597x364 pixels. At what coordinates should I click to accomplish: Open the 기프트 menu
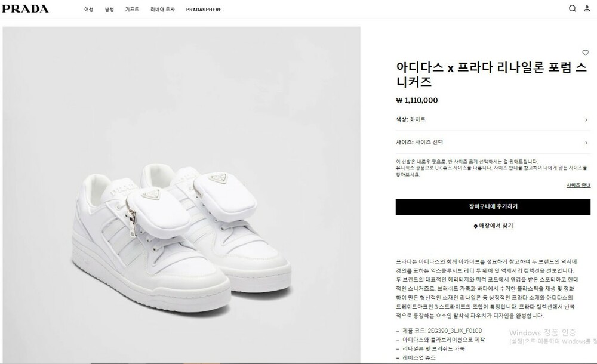[132, 10]
